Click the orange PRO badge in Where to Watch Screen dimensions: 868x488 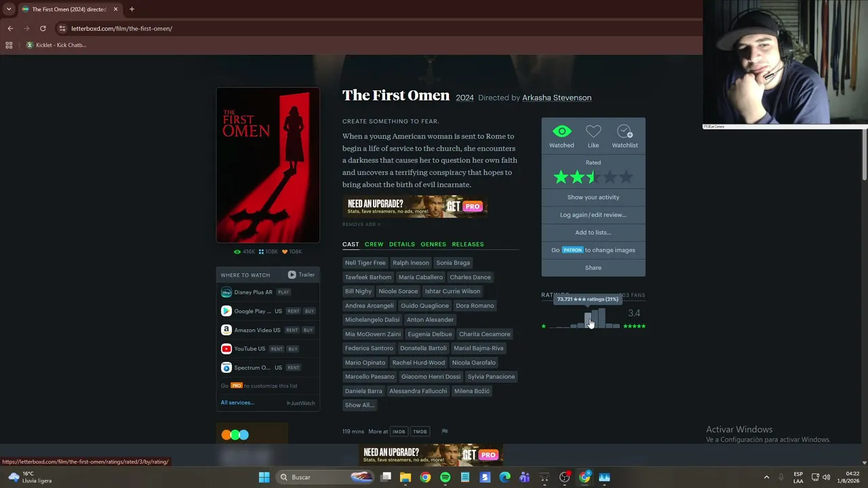[237, 386]
